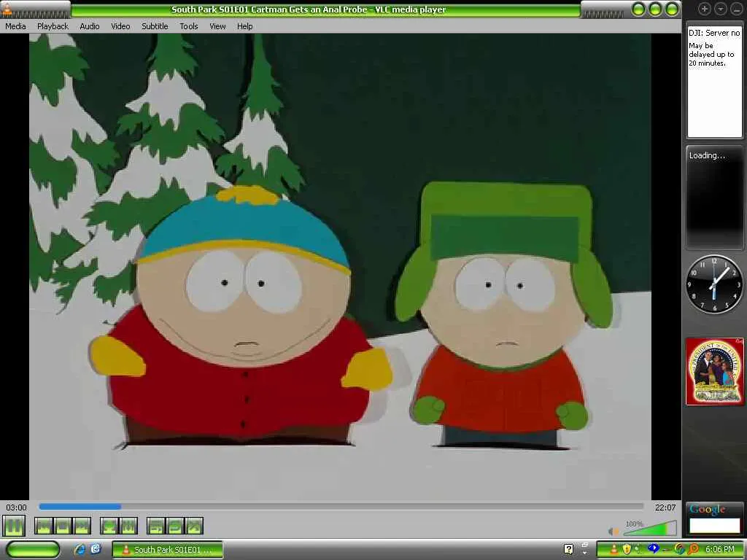This screenshot has width=747, height=560.
Task: Click the video display area
Action: coord(340,267)
